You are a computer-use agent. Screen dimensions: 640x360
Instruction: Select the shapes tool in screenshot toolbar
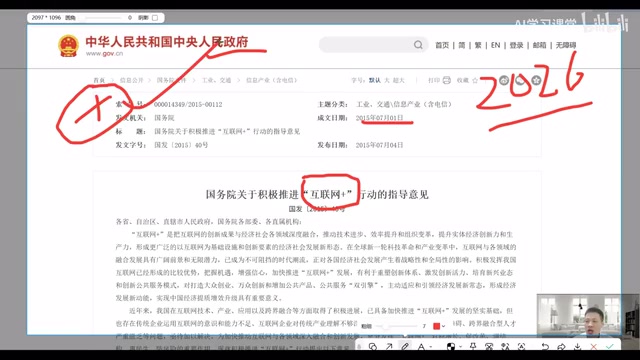(372, 347)
